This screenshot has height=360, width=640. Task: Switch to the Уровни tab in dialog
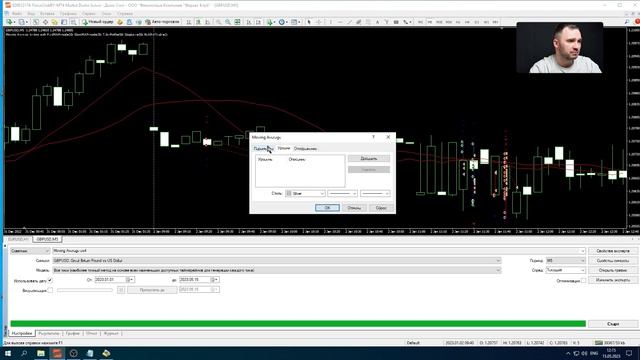[284, 148]
